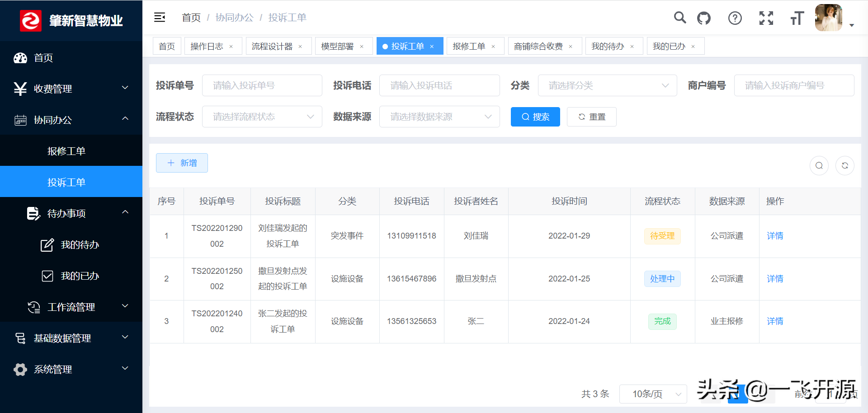The image size is (868, 413).
Task: Close the 流程设计器 tab
Action: (x=300, y=47)
